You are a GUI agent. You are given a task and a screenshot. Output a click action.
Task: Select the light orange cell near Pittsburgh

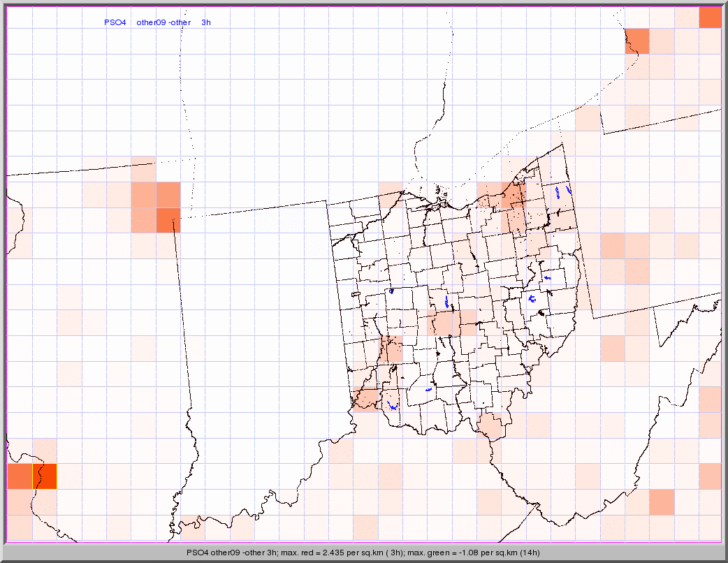(613, 246)
